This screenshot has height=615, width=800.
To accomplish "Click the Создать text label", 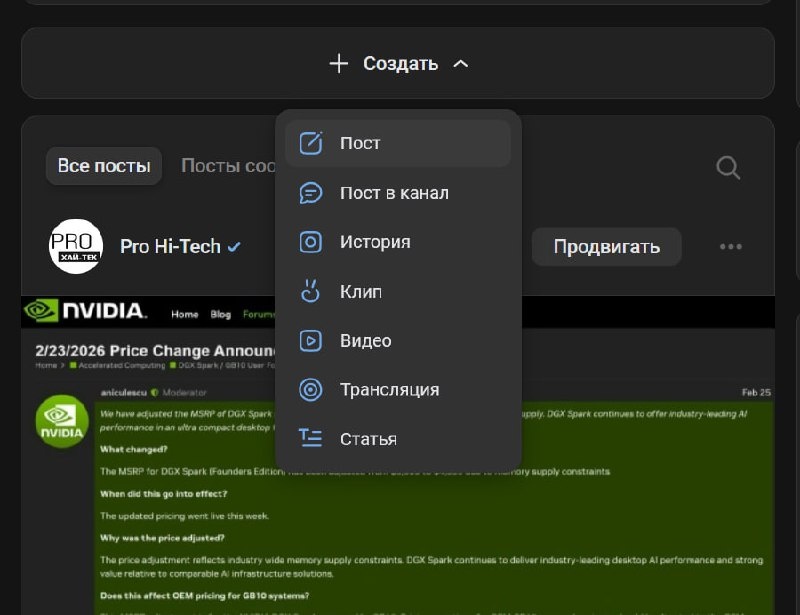I will point(401,64).
